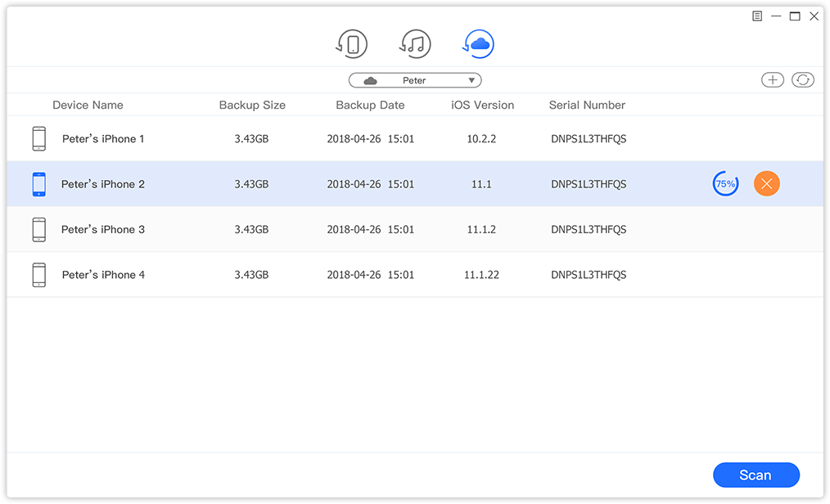Click iOS version 11.1.22 cell

pos(481,275)
